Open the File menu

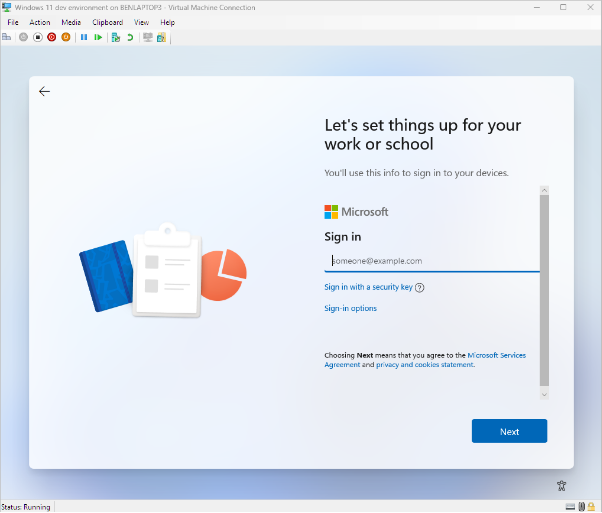tap(13, 22)
